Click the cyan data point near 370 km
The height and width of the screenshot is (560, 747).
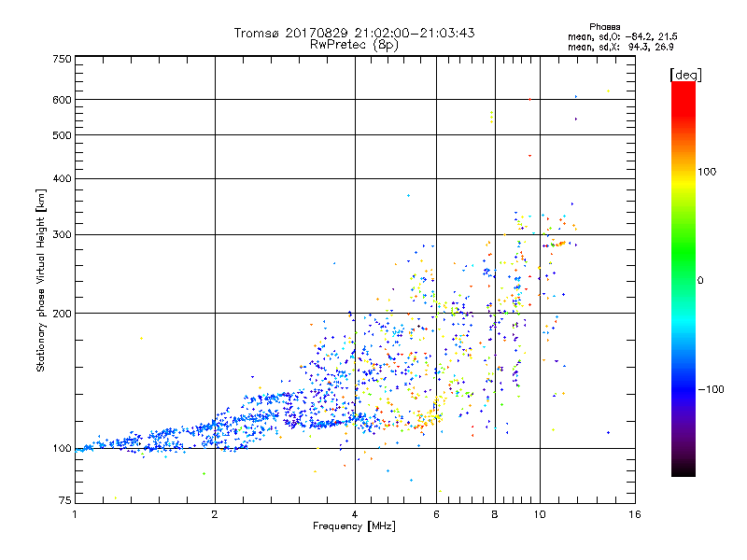[x=408, y=196]
